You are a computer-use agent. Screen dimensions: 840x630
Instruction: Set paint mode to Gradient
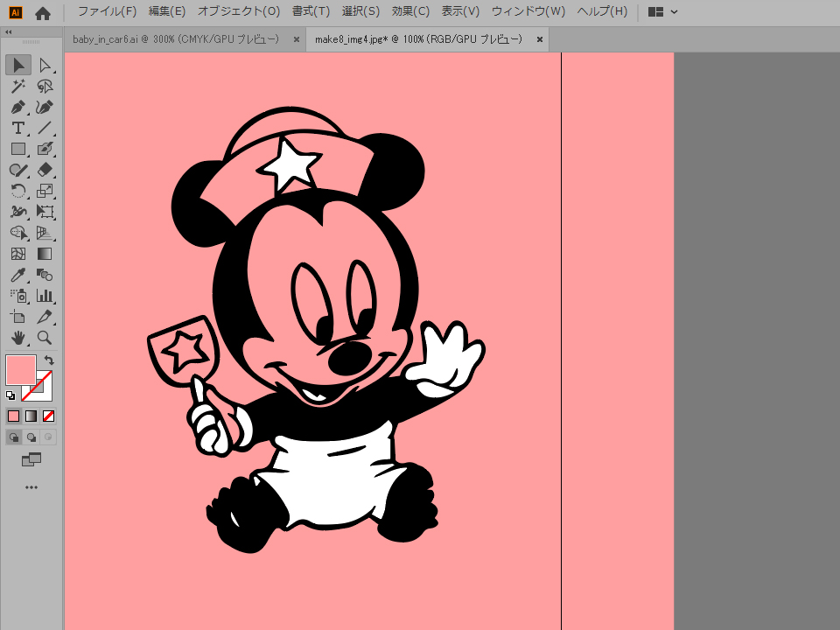[x=31, y=416]
